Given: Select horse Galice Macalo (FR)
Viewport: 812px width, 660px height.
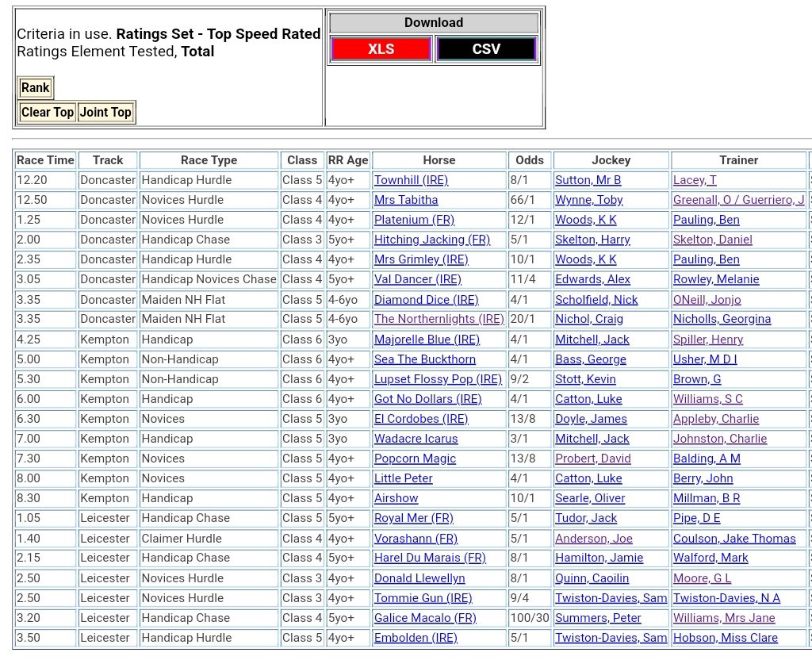Looking at the screenshot, I should [x=425, y=618].
